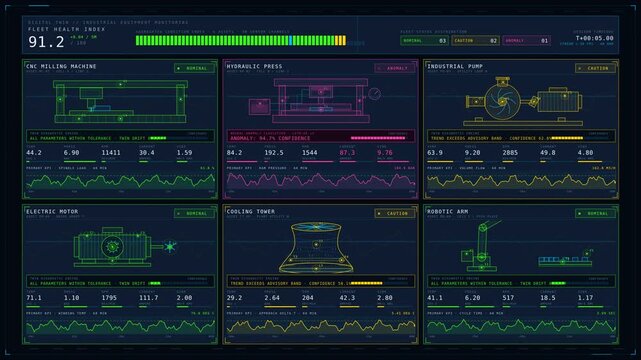The height and width of the screenshot is (360, 641).
Task: Click the Hydraulic Press ram pressure trend chart
Action: pos(321,181)
